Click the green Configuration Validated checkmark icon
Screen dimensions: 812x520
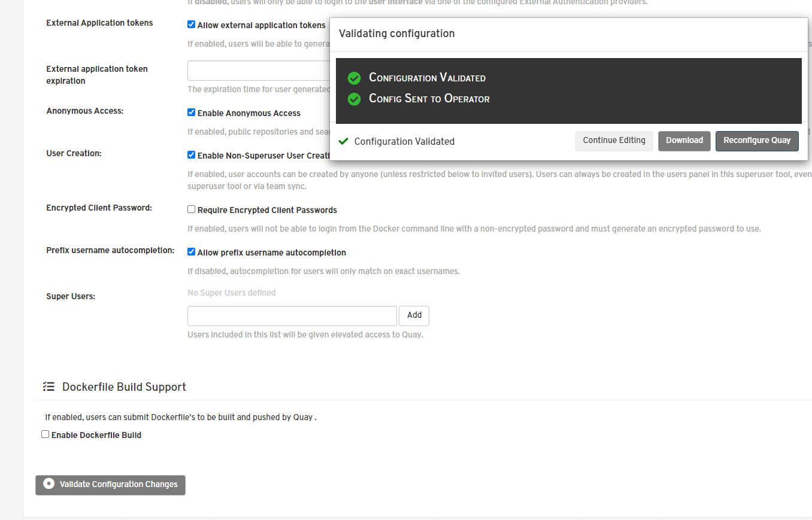tap(354, 78)
